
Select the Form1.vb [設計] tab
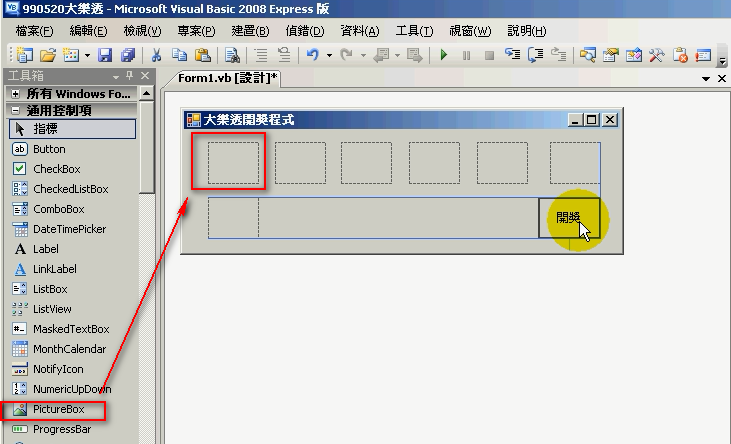(x=227, y=78)
